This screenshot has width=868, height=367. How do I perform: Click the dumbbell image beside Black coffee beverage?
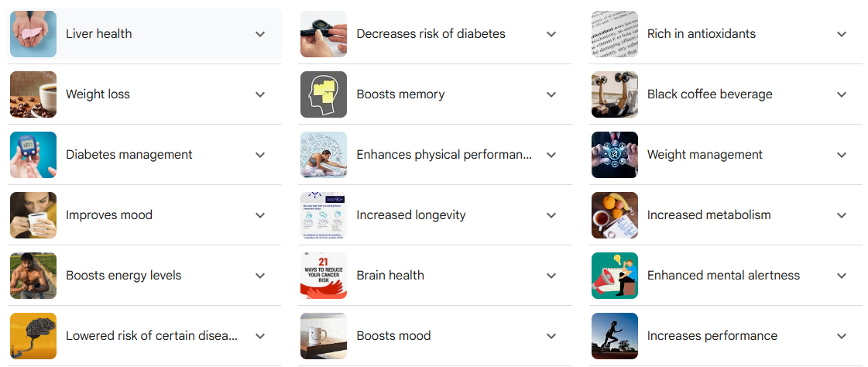614,94
